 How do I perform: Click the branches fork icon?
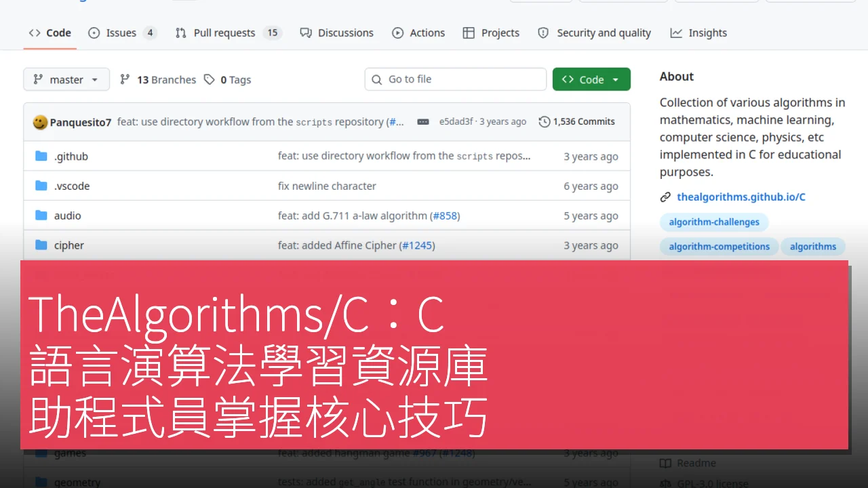point(125,79)
